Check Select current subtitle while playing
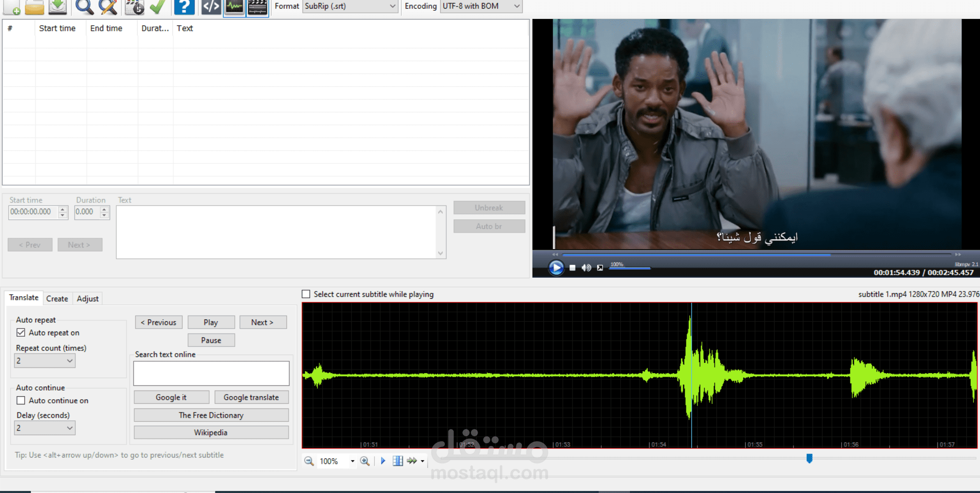This screenshot has height=493, width=980. pos(306,294)
